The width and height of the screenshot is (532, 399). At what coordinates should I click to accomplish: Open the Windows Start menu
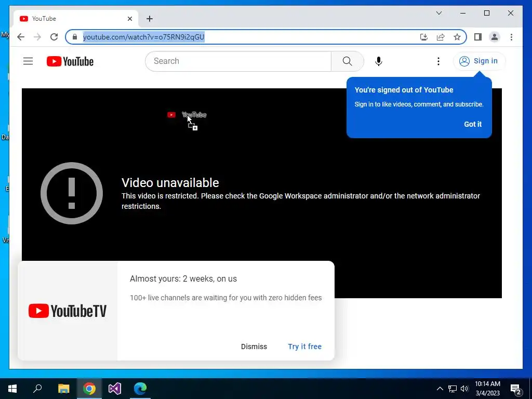[12, 389]
